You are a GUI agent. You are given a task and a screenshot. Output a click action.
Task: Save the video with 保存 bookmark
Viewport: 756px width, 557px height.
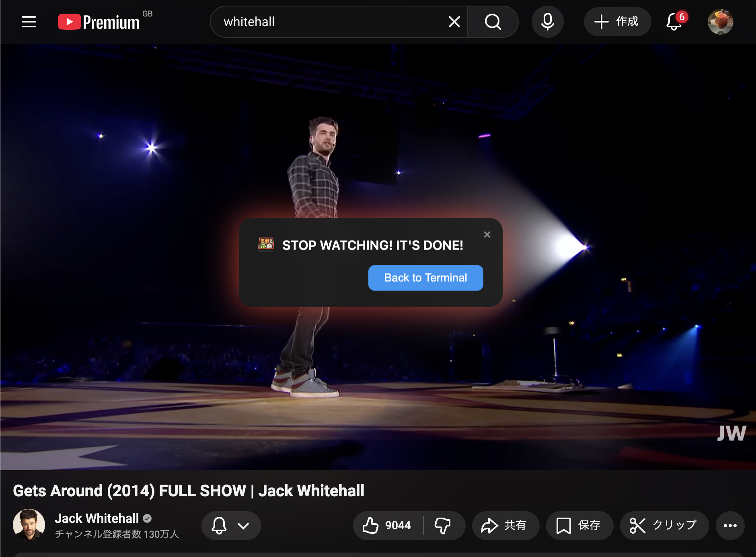(579, 526)
